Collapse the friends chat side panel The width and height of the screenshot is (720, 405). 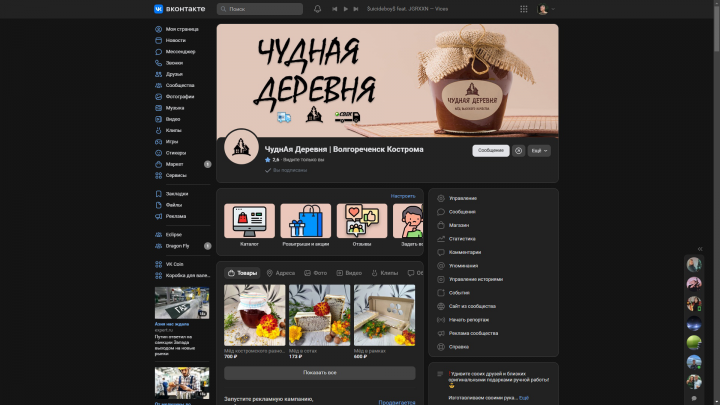pyautogui.click(x=700, y=249)
